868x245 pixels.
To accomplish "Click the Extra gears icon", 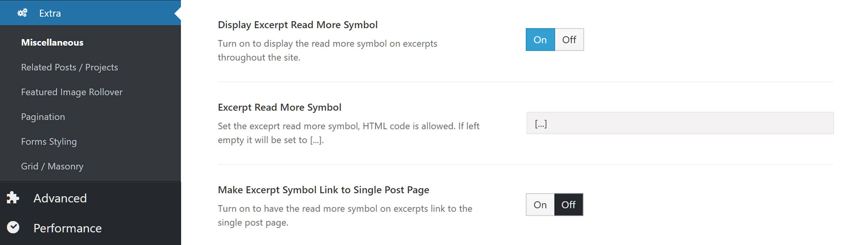I will point(22,13).
